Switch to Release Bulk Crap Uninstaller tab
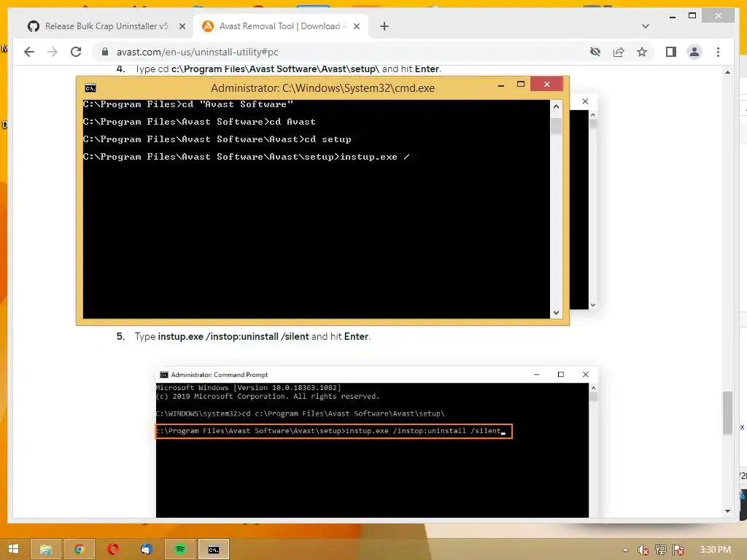Screen dimensions: 747x560 coord(107,26)
